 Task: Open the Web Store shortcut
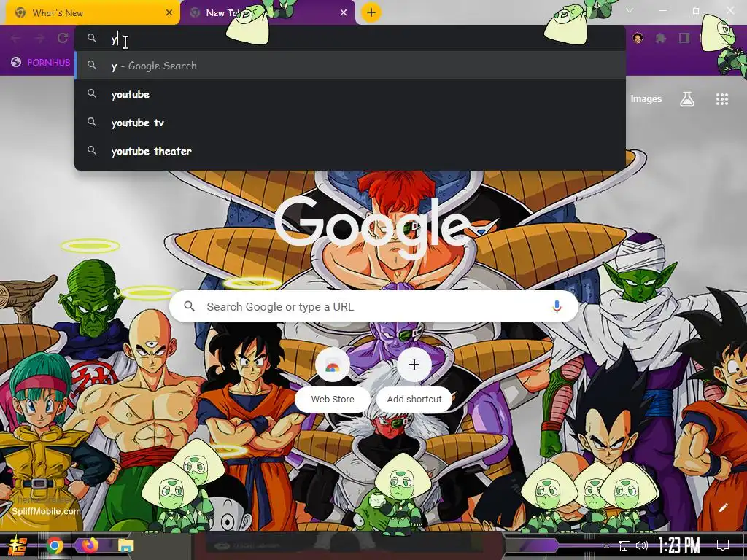point(333,379)
